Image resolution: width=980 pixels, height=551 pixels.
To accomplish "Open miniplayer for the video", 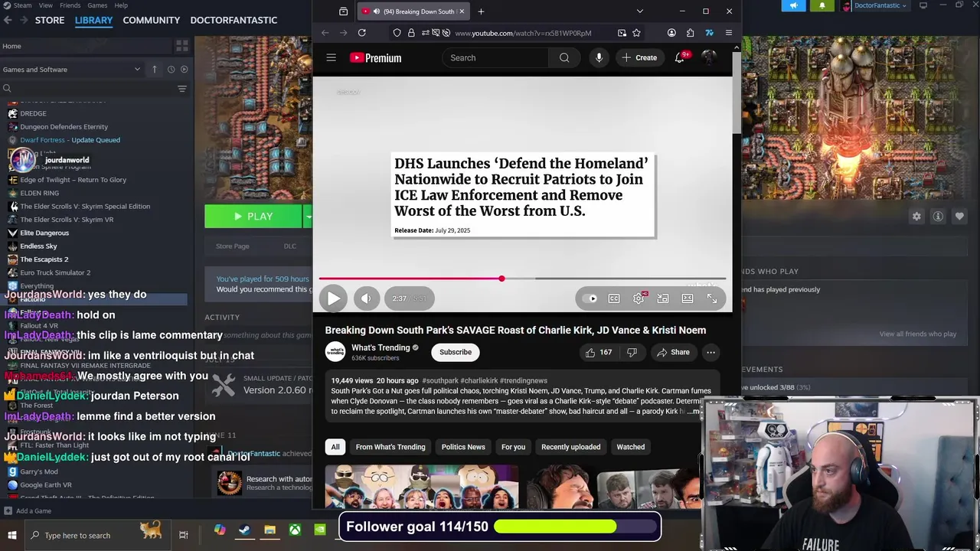I will [663, 298].
